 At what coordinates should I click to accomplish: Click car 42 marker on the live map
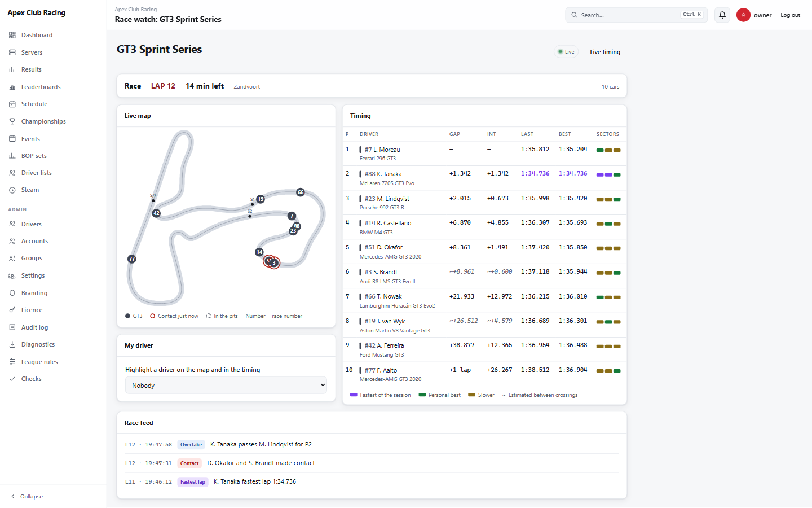click(156, 213)
